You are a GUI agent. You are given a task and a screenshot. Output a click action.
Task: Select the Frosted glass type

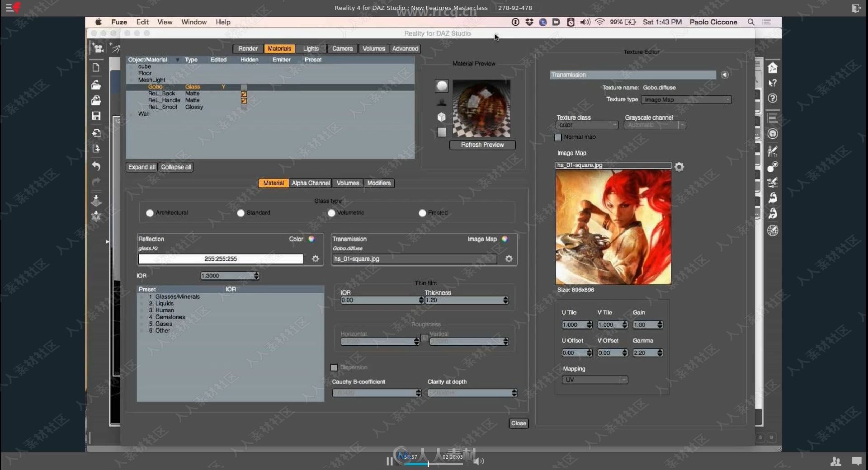pyautogui.click(x=422, y=213)
